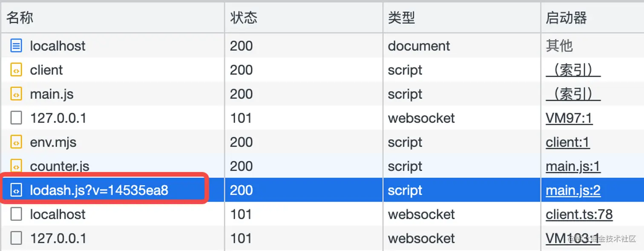Click the 101 status in the client.ts:78 row
Image resolution: width=644 pixels, height=251 pixels.
click(x=241, y=214)
